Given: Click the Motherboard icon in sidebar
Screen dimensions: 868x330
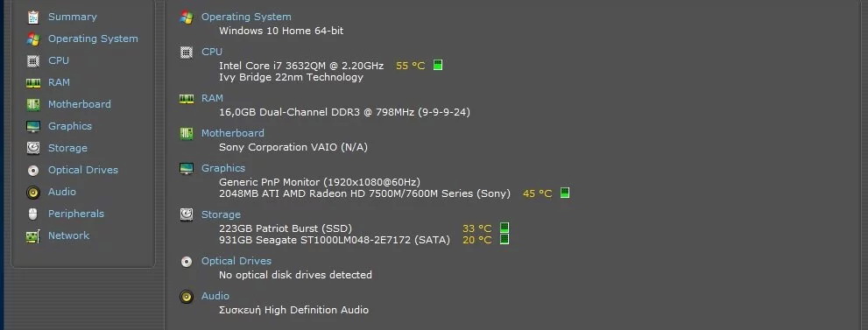Looking at the screenshot, I should (x=33, y=104).
